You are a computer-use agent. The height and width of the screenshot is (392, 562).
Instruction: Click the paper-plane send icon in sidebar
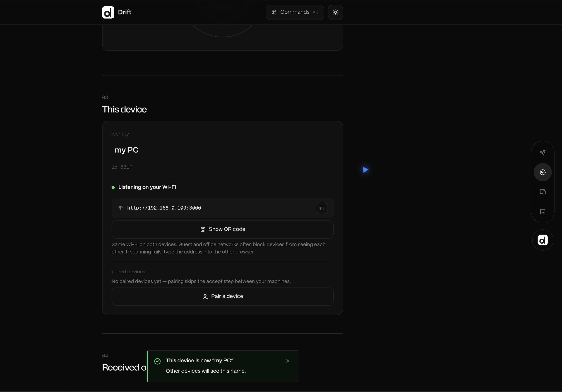pyautogui.click(x=543, y=153)
